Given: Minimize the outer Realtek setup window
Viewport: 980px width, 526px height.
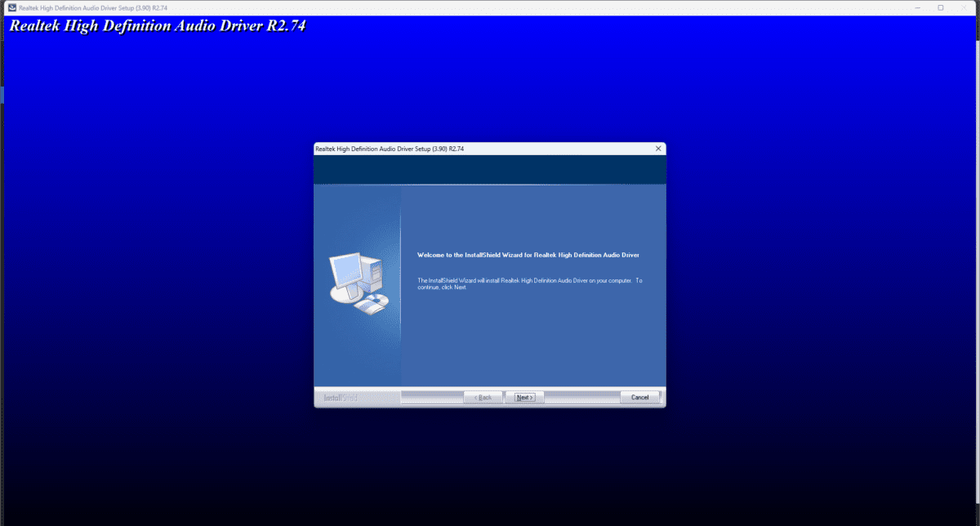Looking at the screenshot, I should coord(918,7).
